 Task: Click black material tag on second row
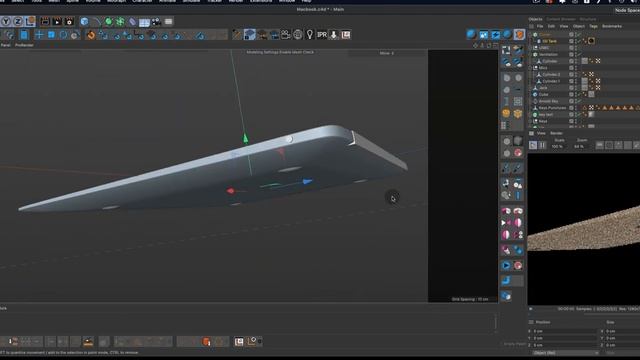pyautogui.click(x=591, y=41)
